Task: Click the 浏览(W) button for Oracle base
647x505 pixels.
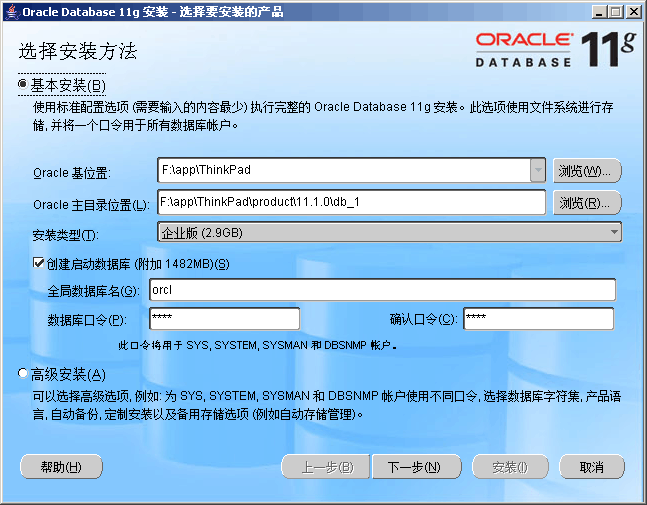Action: 587,170
